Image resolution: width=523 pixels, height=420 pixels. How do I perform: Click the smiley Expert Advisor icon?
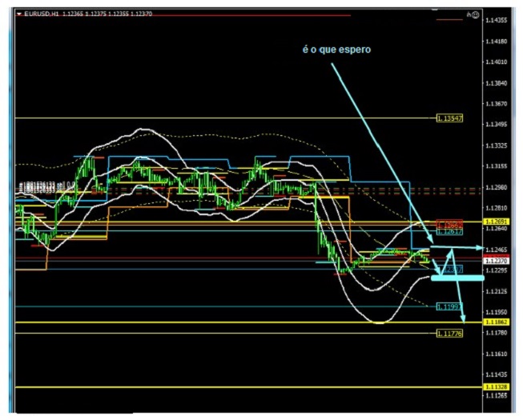click(x=475, y=14)
